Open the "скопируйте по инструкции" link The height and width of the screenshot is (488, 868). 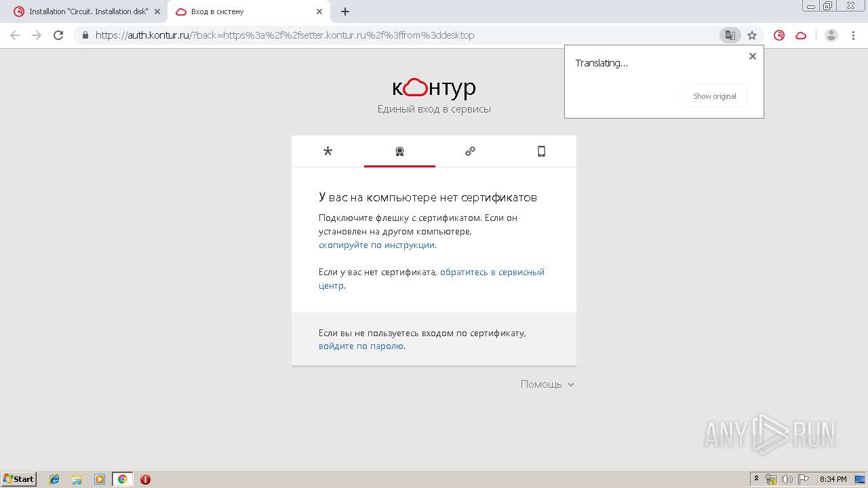pyautogui.click(x=376, y=245)
